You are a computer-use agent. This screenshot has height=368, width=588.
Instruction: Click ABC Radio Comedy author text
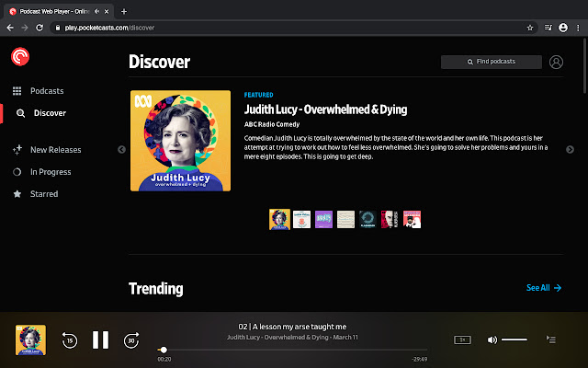(x=272, y=124)
